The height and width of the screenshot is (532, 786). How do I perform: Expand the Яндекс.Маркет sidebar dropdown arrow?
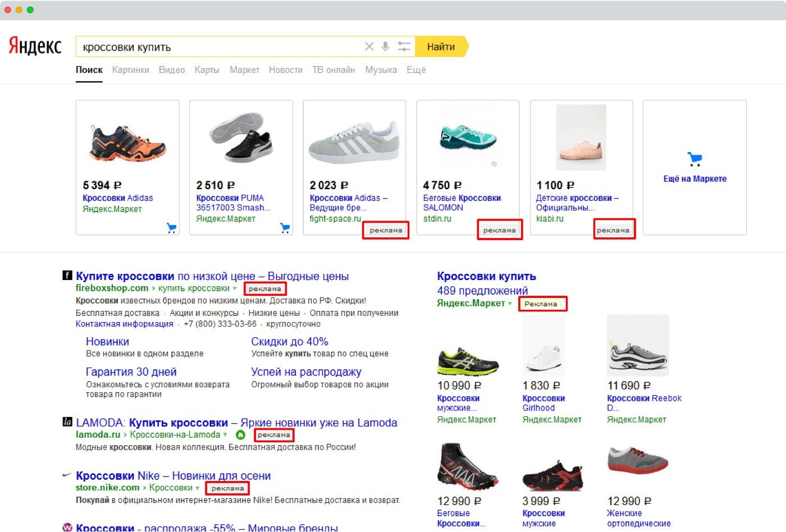pyautogui.click(x=510, y=304)
